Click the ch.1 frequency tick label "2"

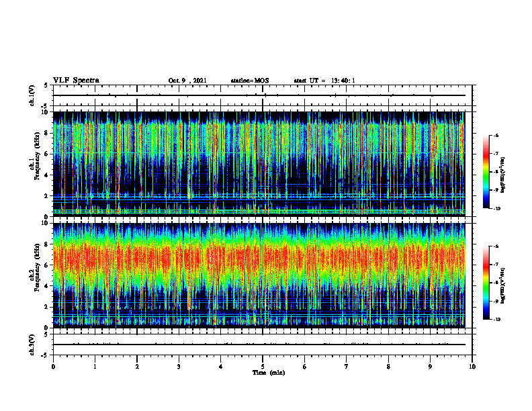pyautogui.click(x=47, y=196)
